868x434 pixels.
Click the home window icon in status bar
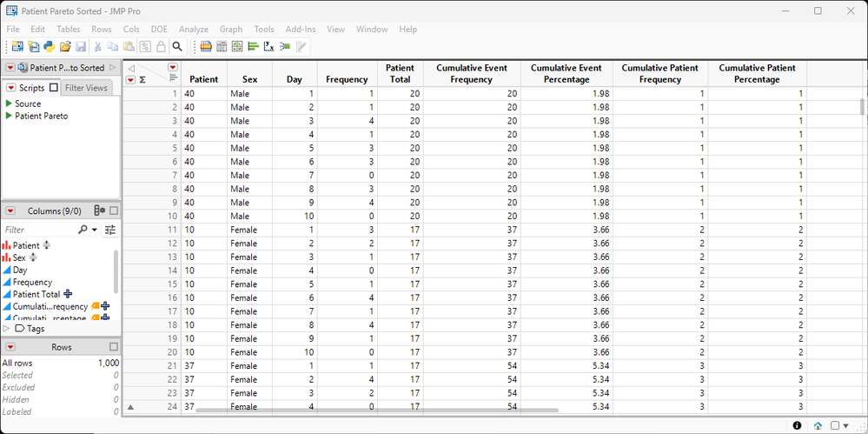pos(818,425)
